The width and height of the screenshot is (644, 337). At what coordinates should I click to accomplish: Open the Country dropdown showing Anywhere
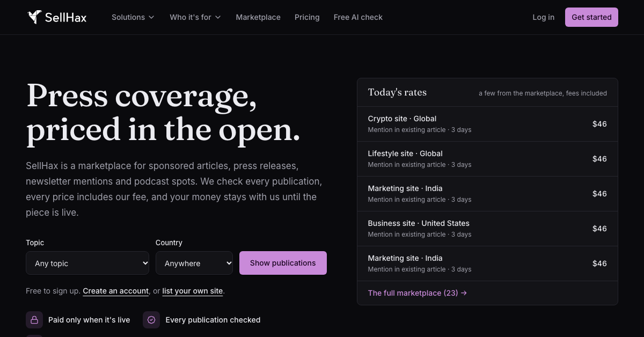[x=194, y=263]
